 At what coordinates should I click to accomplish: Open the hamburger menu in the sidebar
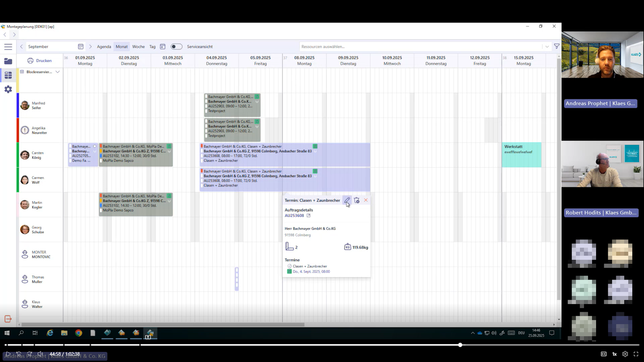click(x=8, y=47)
